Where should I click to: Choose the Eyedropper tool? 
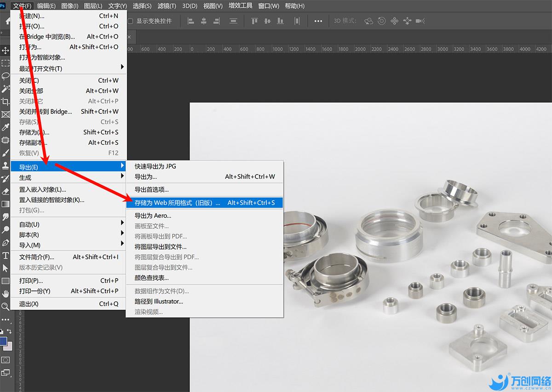(6, 127)
